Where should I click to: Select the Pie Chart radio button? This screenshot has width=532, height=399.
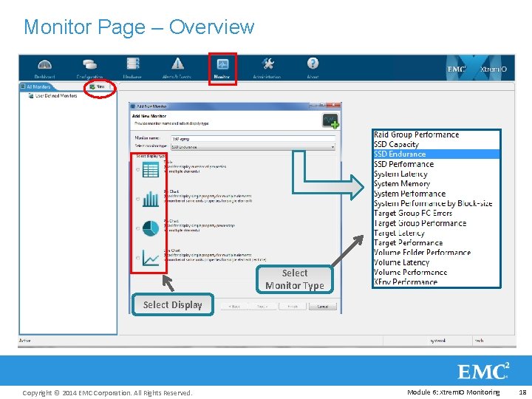pyautogui.click(x=137, y=228)
